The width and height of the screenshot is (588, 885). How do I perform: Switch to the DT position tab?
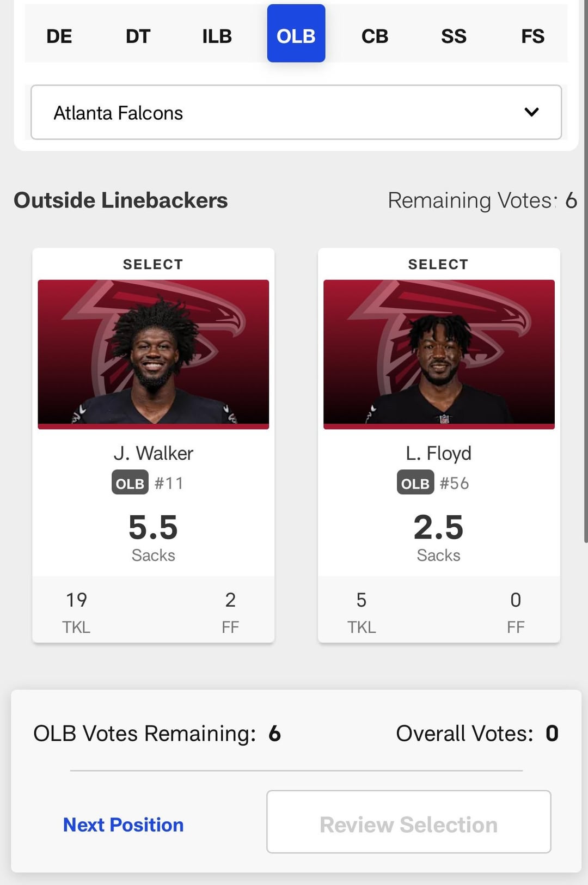tap(138, 36)
